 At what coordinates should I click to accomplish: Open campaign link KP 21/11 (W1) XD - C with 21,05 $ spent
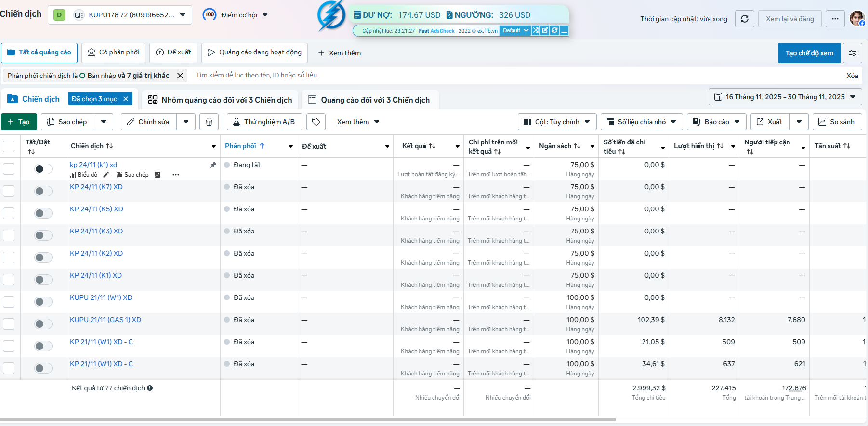pyautogui.click(x=101, y=342)
